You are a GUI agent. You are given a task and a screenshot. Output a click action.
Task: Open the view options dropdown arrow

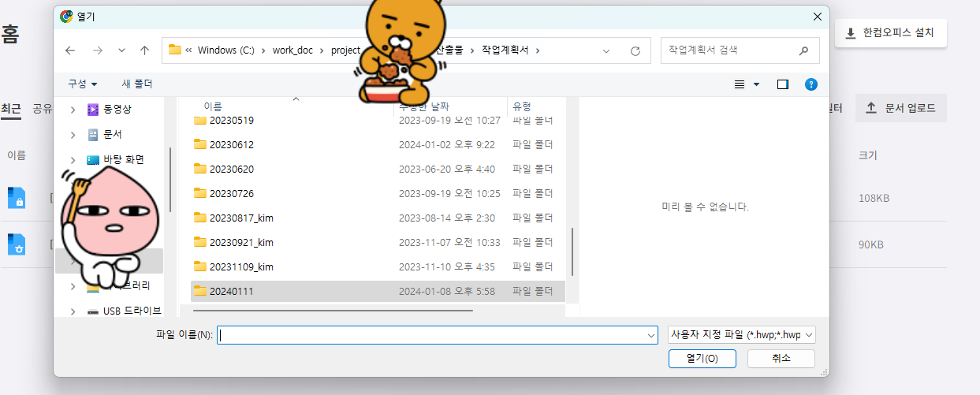(x=757, y=84)
